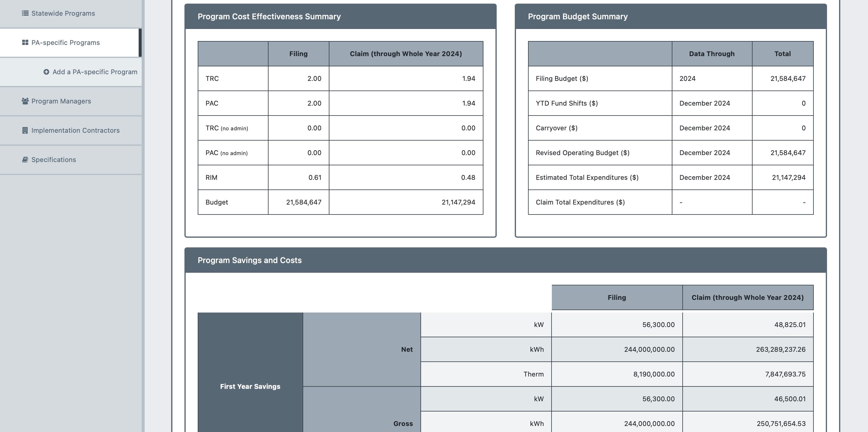Open Implementation Contractors page
This screenshot has height=432, width=868.
[71, 131]
